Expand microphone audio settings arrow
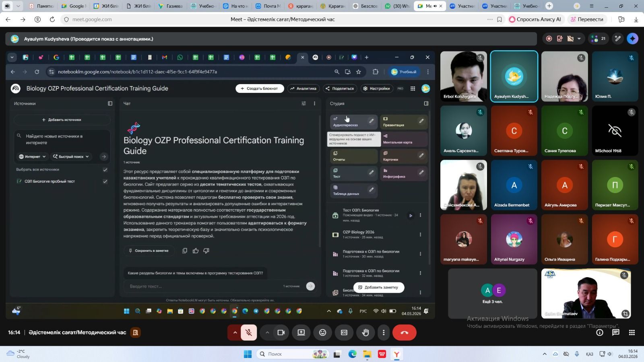Viewport: 644px width, 362px height. click(235, 333)
